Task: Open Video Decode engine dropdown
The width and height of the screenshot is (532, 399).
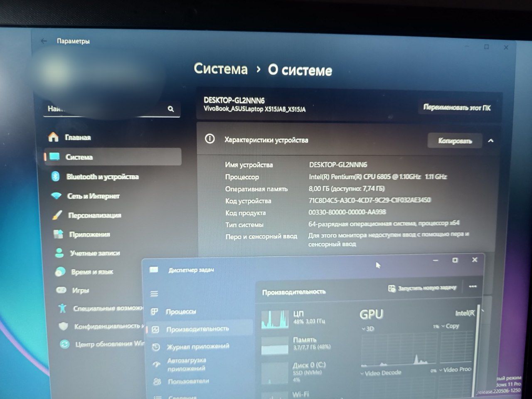Action: coord(381,373)
